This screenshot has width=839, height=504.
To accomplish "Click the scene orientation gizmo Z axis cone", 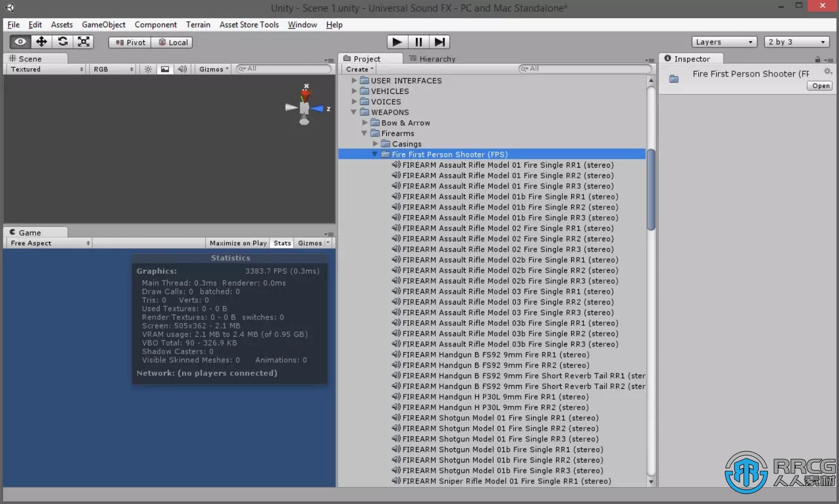I will pos(318,109).
